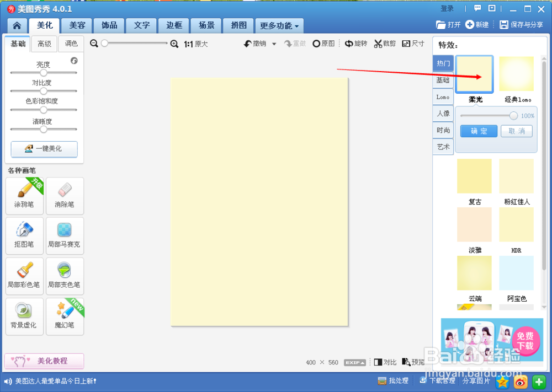Screen dimensions: 552x392
Task: Click the 确定 confirm button
Action: pyautogui.click(x=479, y=131)
